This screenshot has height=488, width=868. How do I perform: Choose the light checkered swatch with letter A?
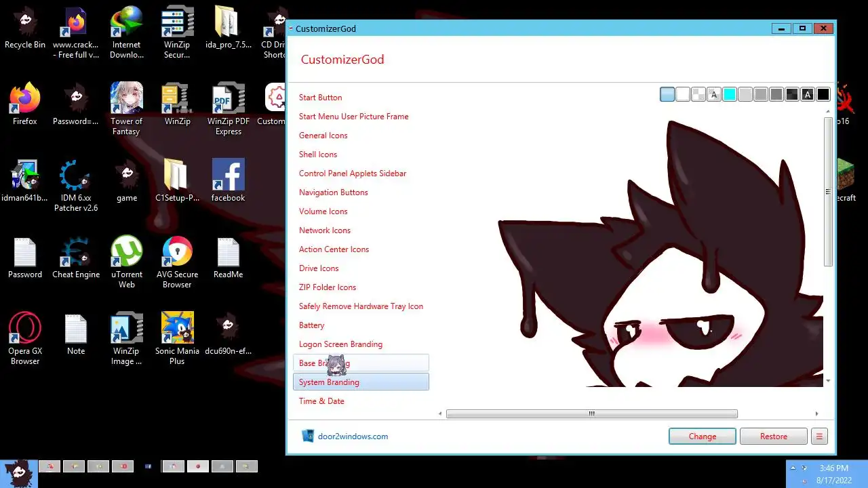pyautogui.click(x=714, y=95)
